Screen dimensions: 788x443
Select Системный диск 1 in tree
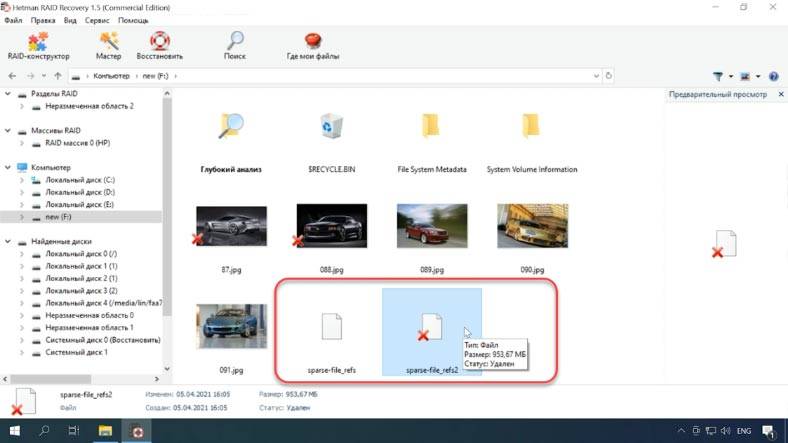click(x=76, y=353)
